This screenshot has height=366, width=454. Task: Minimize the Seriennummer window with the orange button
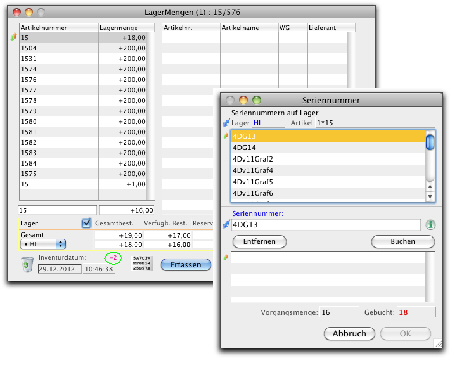(x=244, y=100)
